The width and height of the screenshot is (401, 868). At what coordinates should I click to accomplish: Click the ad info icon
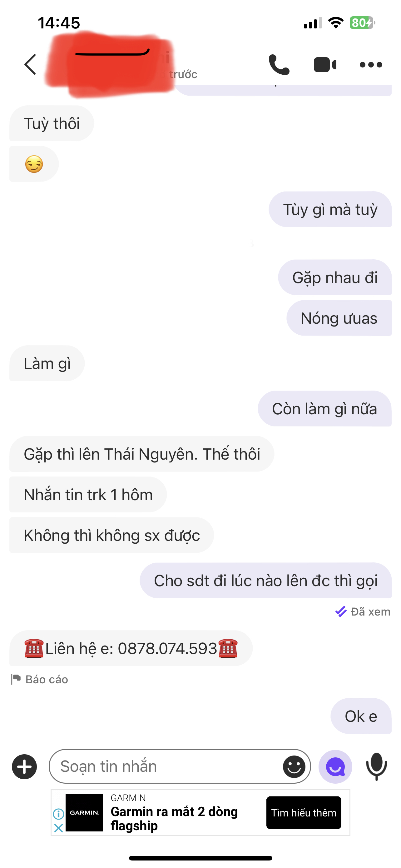[59, 814]
